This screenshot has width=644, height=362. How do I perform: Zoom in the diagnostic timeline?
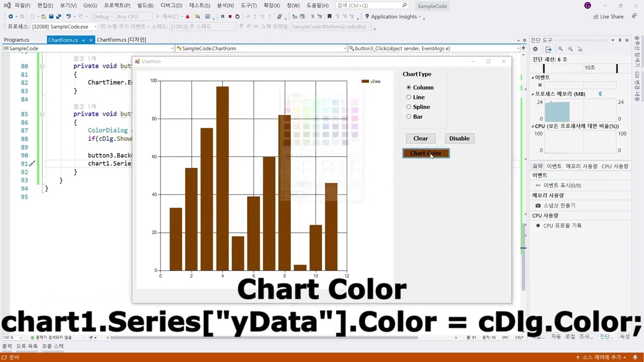click(560, 49)
